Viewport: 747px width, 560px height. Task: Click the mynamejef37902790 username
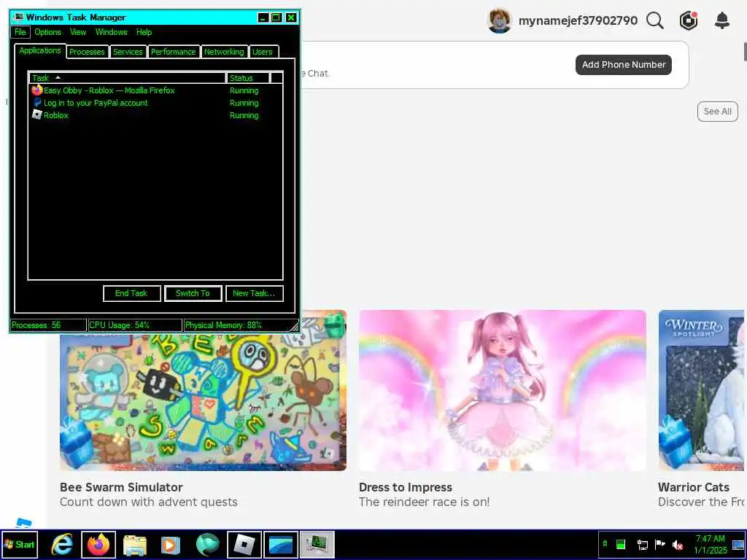(x=578, y=20)
